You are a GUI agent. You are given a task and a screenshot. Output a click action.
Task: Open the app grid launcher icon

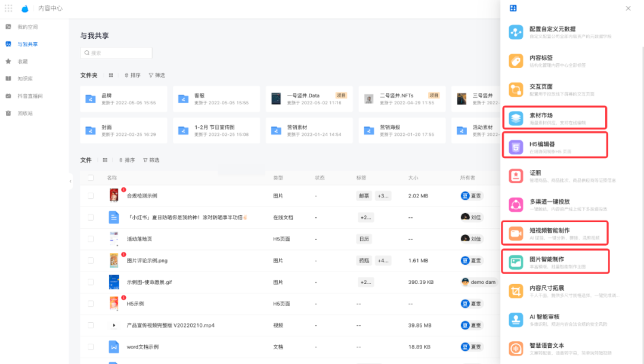[8, 8]
